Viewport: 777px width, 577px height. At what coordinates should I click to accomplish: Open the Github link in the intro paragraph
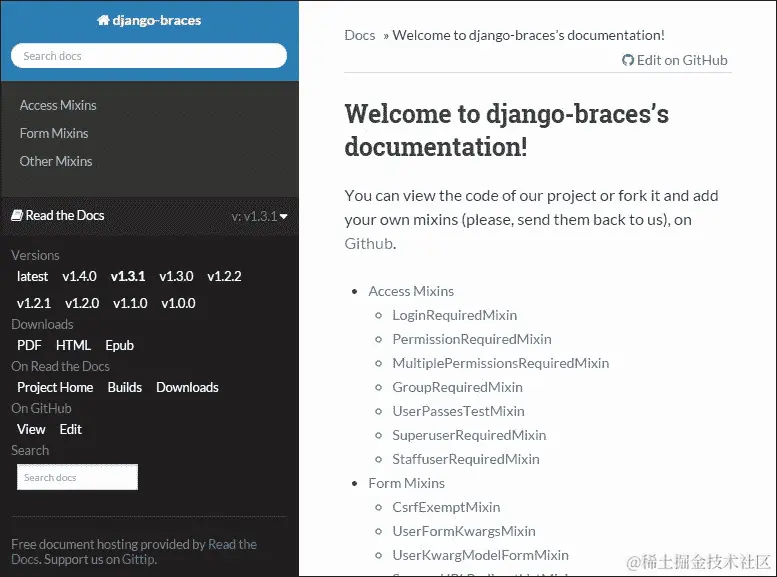click(369, 243)
